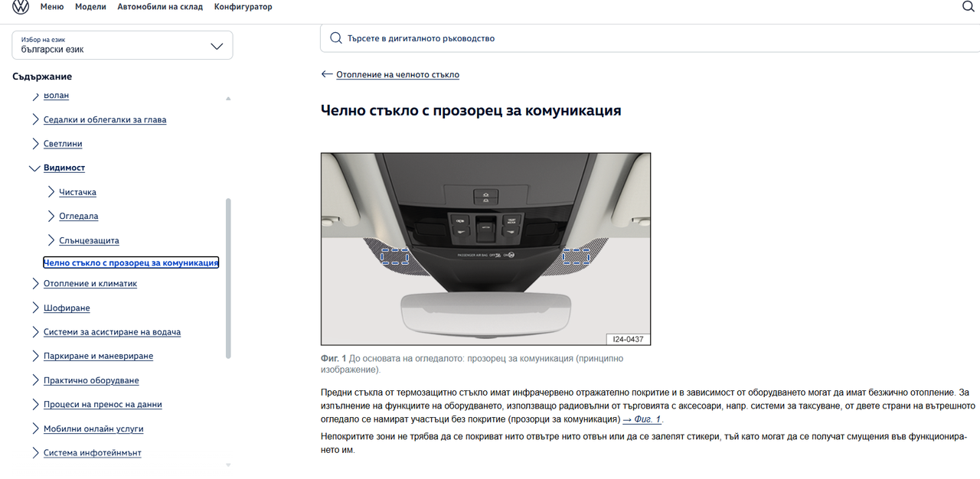
Task: Expand the Светлини section chevron
Action: tap(34, 144)
